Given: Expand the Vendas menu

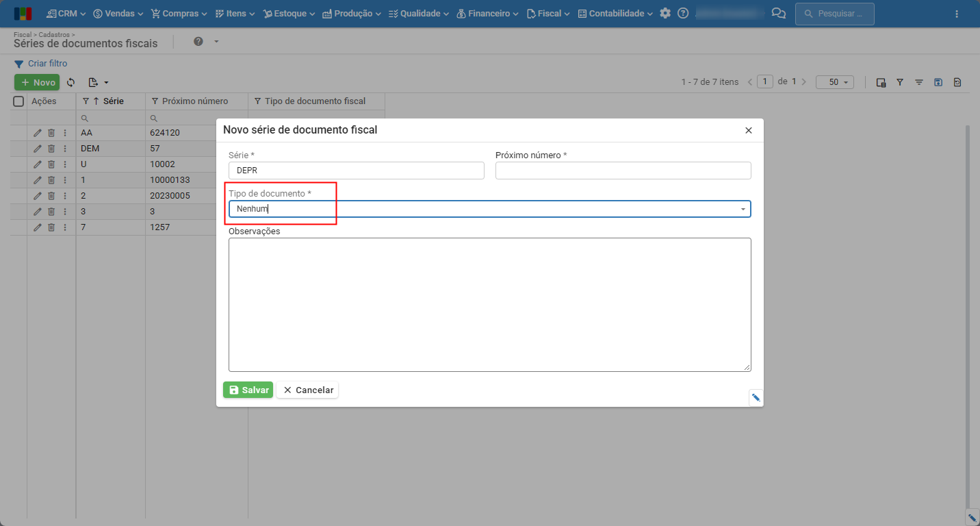Looking at the screenshot, I should point(118,13).
